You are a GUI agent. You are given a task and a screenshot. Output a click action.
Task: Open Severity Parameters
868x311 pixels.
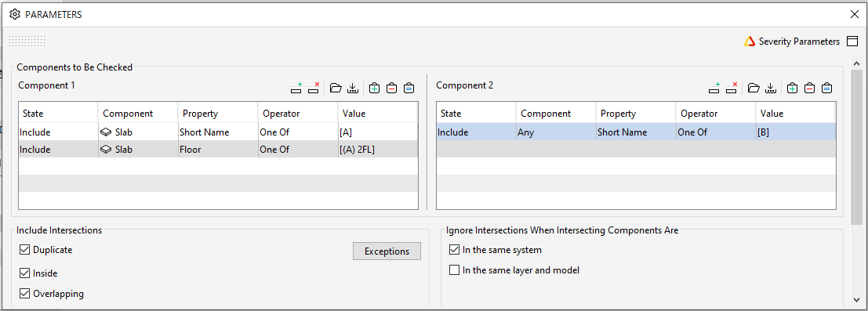pos(799,42)
